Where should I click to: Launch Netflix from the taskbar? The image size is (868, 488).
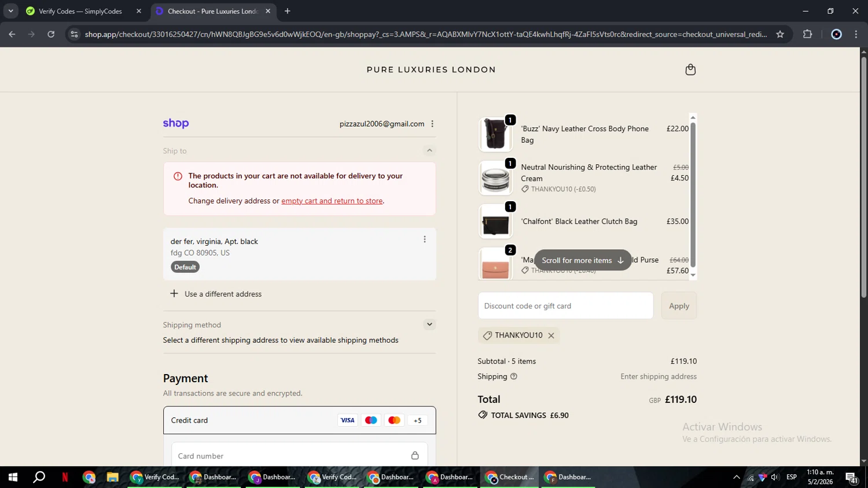[65, 477]
